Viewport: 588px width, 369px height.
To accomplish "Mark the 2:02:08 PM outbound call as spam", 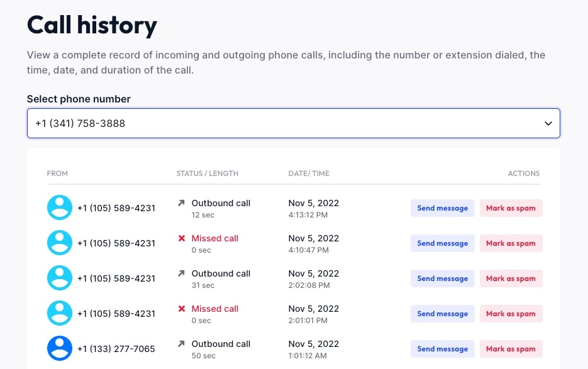I will (511, 278).
